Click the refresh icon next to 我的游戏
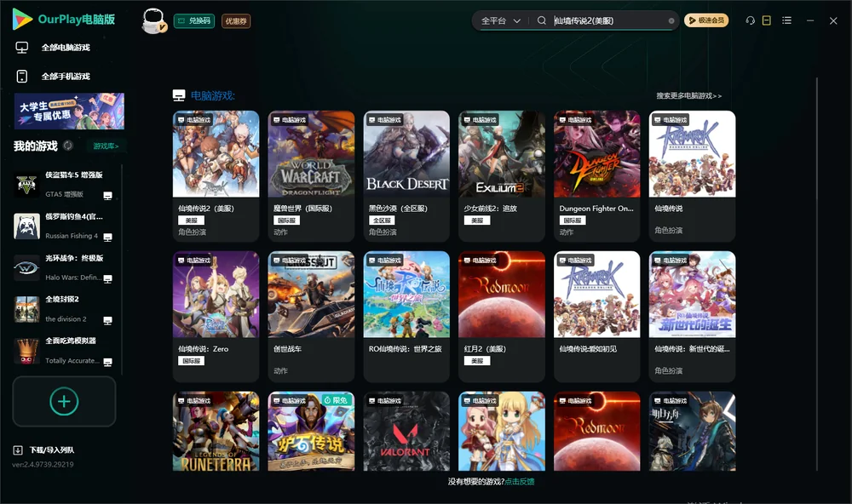This screenshot has height=504, width=852. (x=68, y=146)
